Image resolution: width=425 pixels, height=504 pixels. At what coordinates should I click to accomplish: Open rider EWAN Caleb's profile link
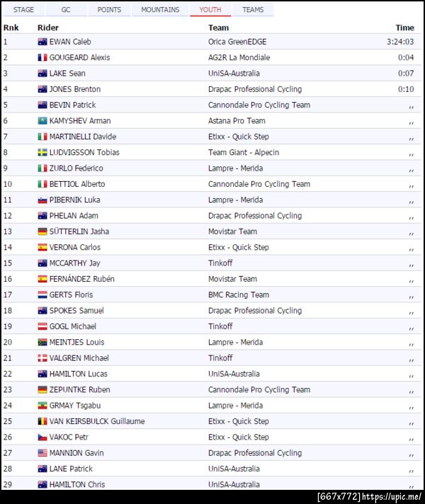[70, 42]
